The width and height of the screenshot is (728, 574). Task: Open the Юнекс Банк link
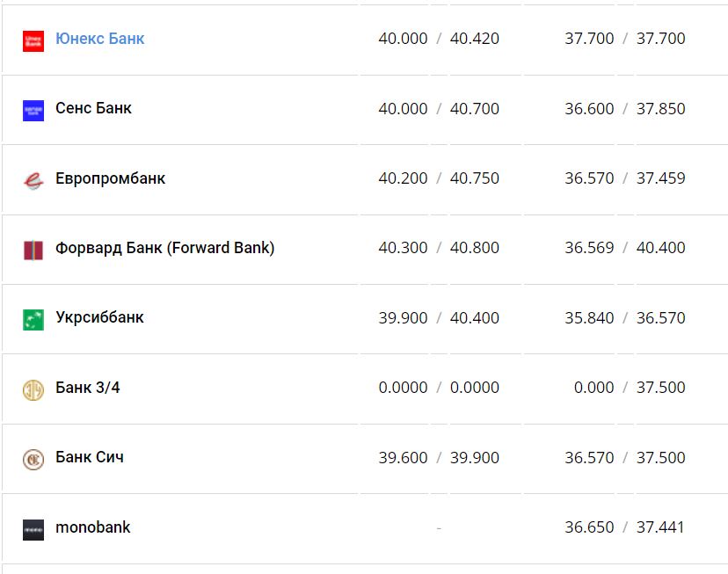(99, 39)
